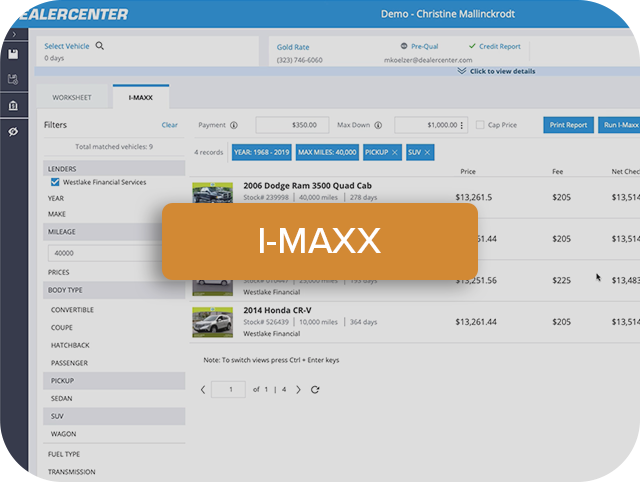
Task: Refresh the results list
Action: pos(315,390)
